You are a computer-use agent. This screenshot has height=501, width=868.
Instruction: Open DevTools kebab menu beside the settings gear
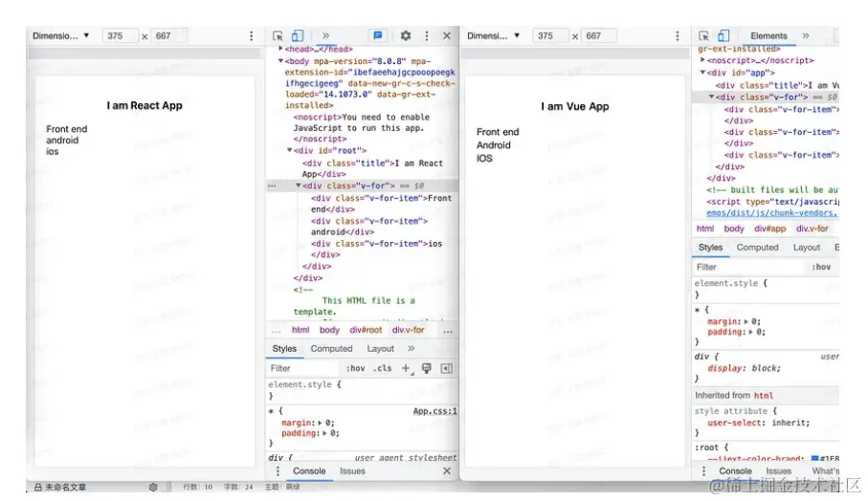[x=426, y=36]
